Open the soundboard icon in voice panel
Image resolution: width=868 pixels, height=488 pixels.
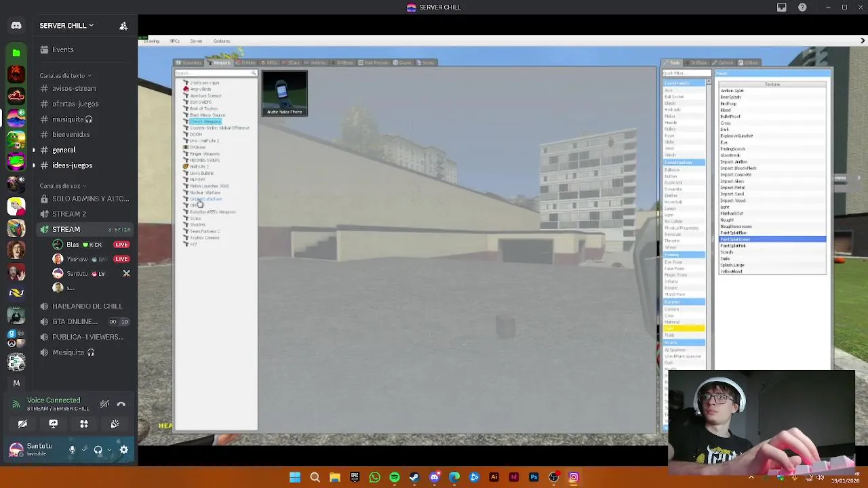[115, 424]
